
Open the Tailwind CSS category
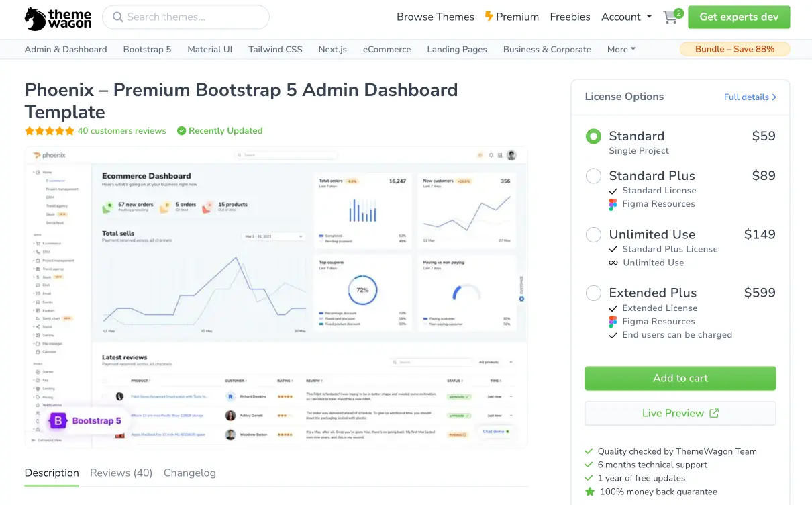pyautogui.click(x=275, y=49)
